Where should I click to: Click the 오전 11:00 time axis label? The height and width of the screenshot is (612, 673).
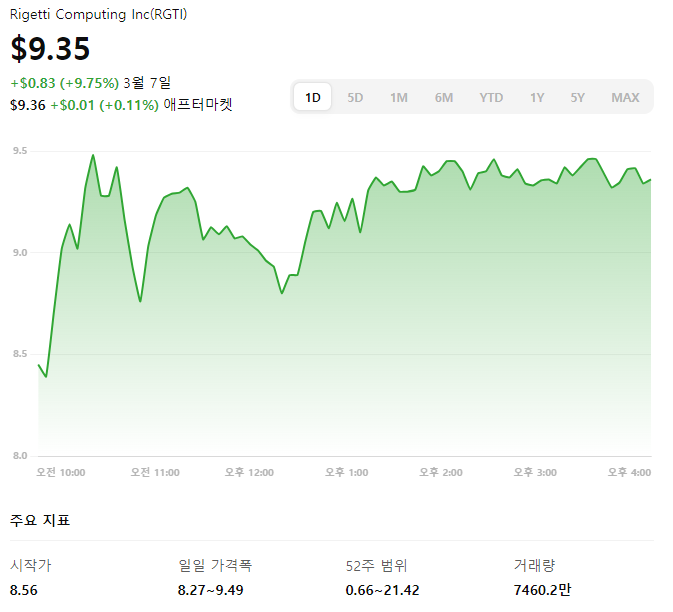(155, 473)
